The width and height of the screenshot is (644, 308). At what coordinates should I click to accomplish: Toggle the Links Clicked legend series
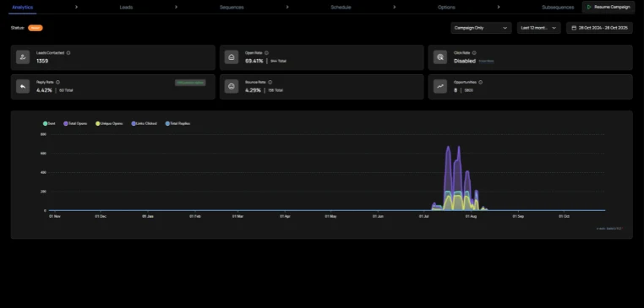click(144, 123)
